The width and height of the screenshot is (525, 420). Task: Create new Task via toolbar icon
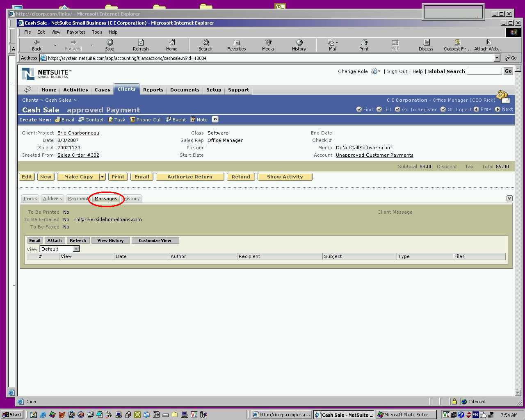click(111, 120)
